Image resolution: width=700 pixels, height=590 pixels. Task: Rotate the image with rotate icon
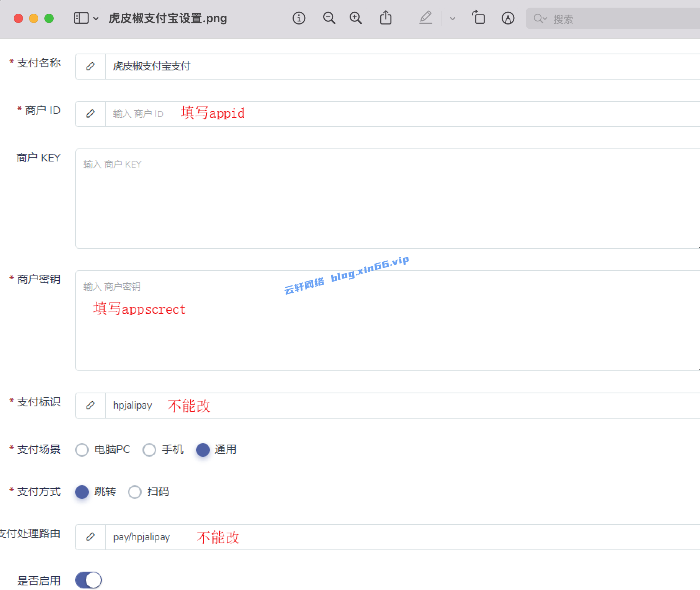coord(478,18)
